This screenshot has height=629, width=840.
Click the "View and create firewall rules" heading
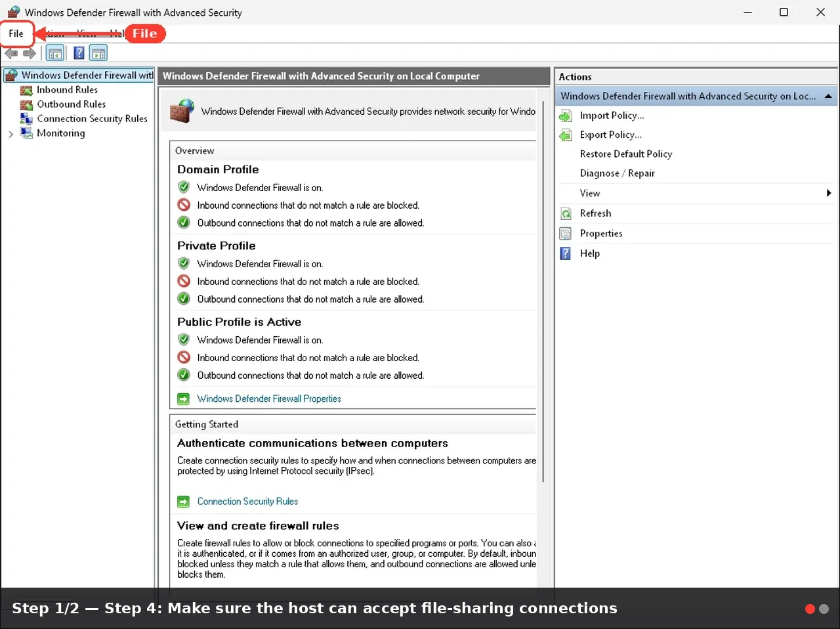click(x=258, y=526)
